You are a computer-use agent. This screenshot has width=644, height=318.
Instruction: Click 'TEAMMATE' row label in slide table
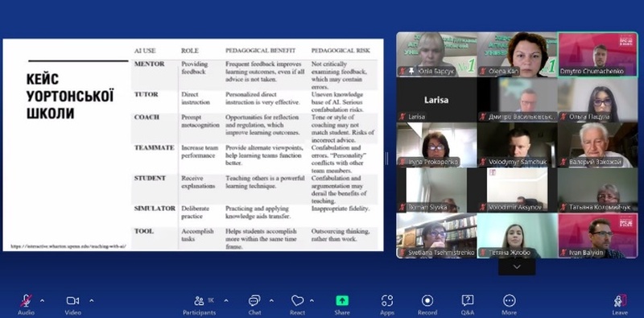tap(154, 147)
